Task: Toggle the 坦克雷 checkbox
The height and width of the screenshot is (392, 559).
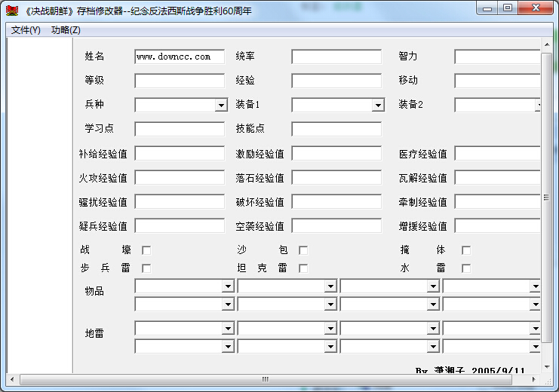Action: click(303, 268)
